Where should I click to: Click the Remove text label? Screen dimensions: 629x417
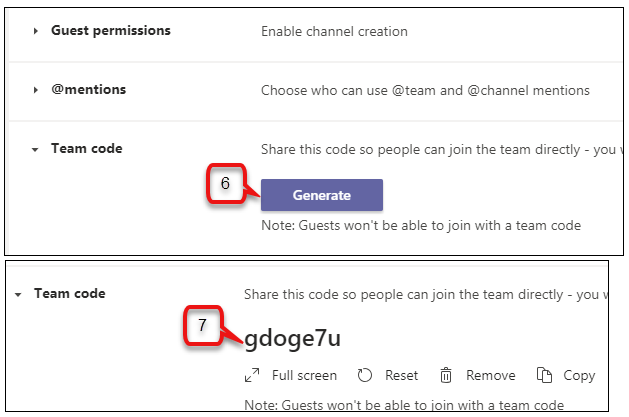click(x=491, y=375)
